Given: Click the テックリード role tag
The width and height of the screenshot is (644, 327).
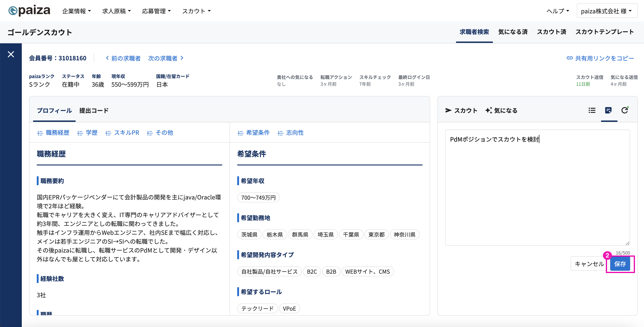Looking at the screenshot, I should tap(257, 308).
